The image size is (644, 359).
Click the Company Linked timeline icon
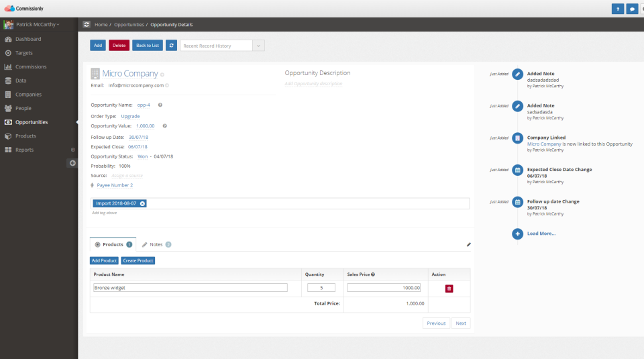(517, 138)
